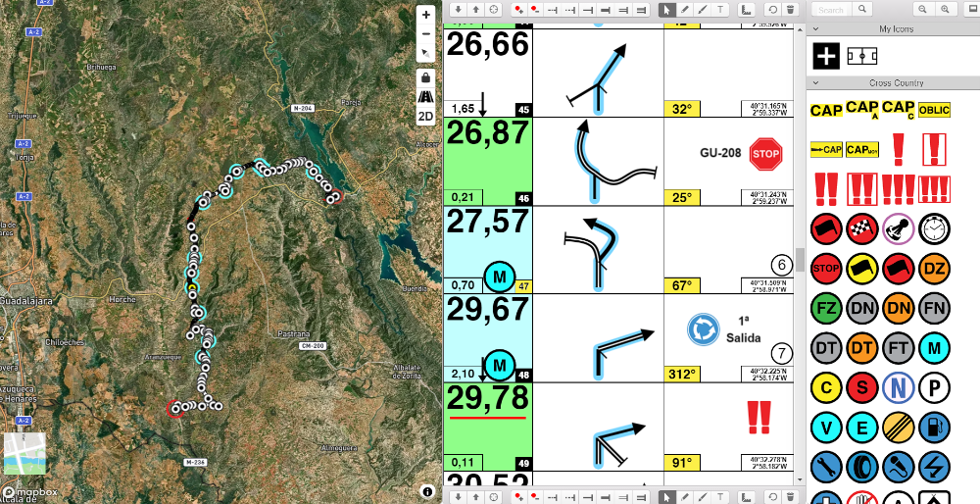Click the red start waypoint on the map
This screenshot has height=504, width=980.
pyautogui.click(x=175, y=408)
